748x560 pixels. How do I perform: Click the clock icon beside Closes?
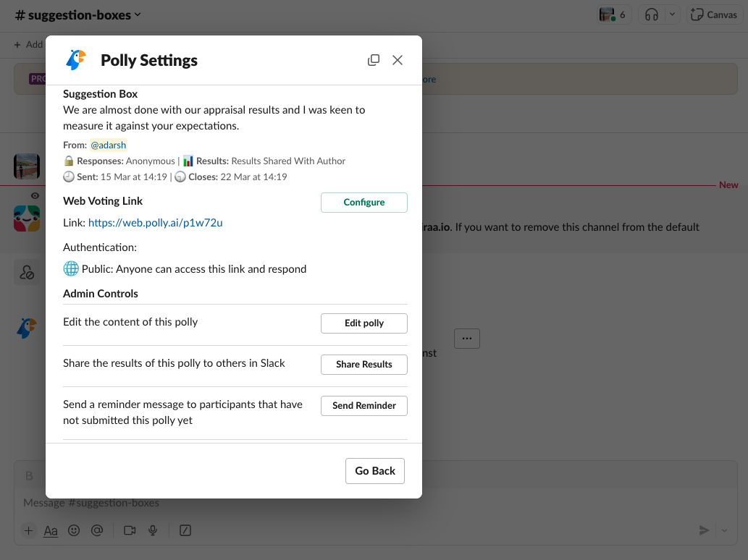[180, 177]
